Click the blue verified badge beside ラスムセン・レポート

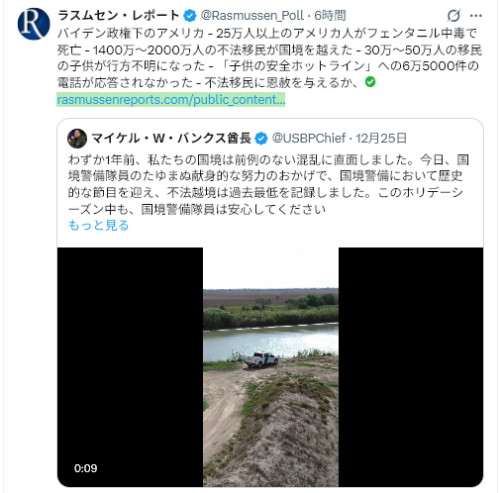click(x=190, y=16)
